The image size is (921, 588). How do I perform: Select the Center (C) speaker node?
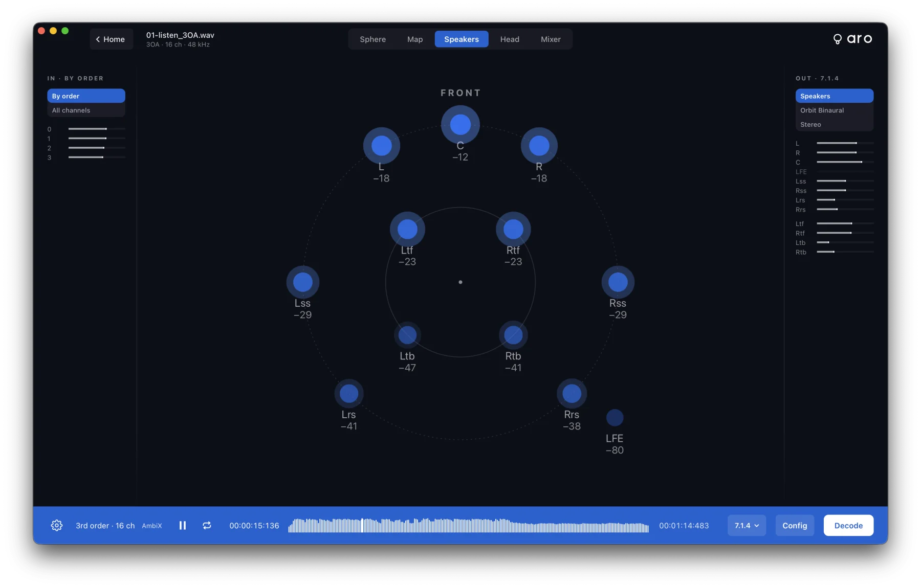pos(461,125)
